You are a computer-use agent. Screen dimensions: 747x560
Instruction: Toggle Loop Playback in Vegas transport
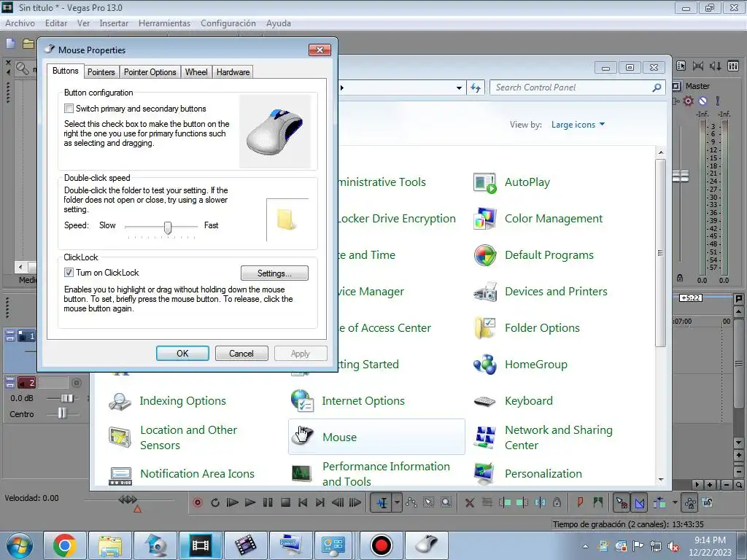(x=215, y=503)
